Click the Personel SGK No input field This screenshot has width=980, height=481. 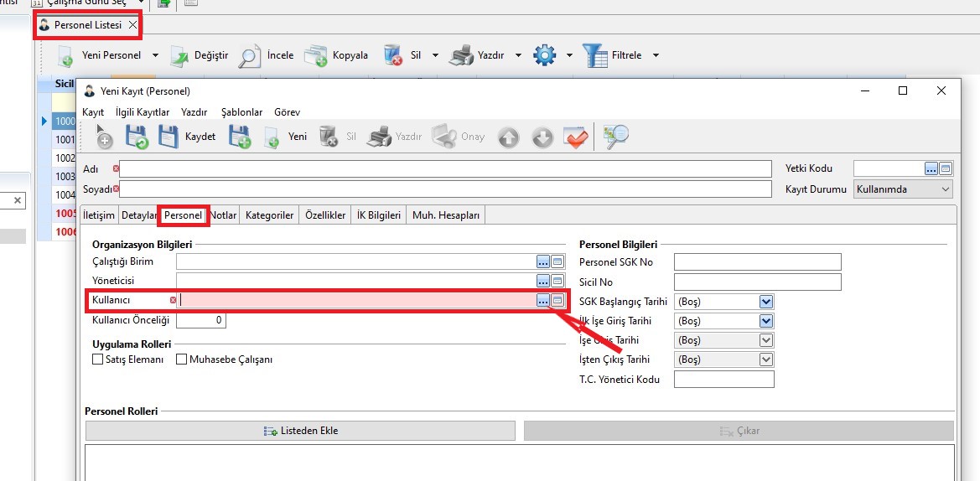(x=757, y=262)
